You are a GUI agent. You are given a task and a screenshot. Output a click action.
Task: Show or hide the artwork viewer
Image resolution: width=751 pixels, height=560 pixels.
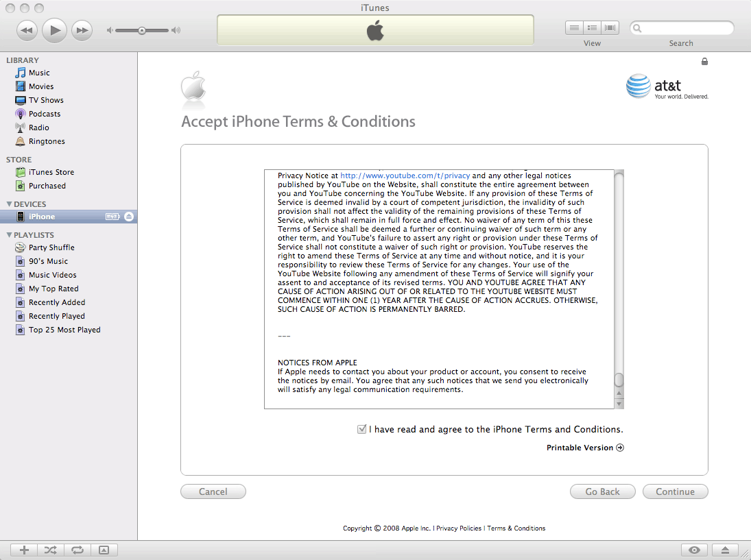click(104, 550)
